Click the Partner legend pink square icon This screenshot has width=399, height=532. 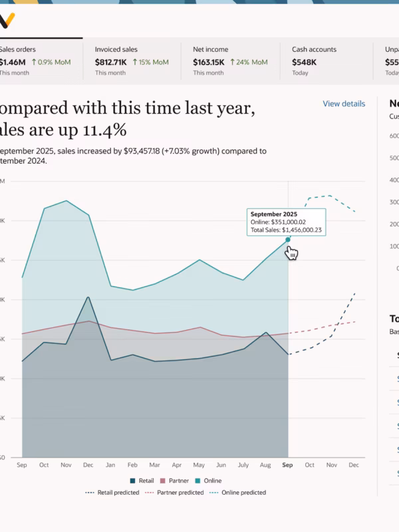click(162, 481)
